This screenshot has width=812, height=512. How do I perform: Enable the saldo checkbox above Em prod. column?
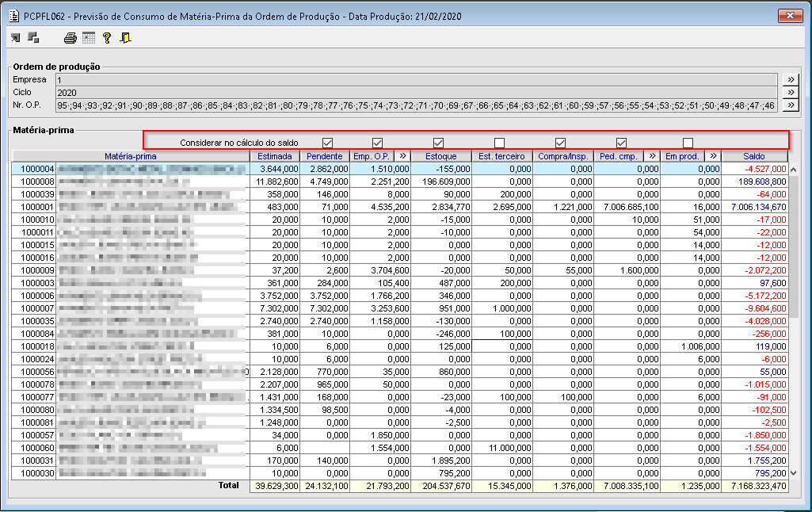688,143
